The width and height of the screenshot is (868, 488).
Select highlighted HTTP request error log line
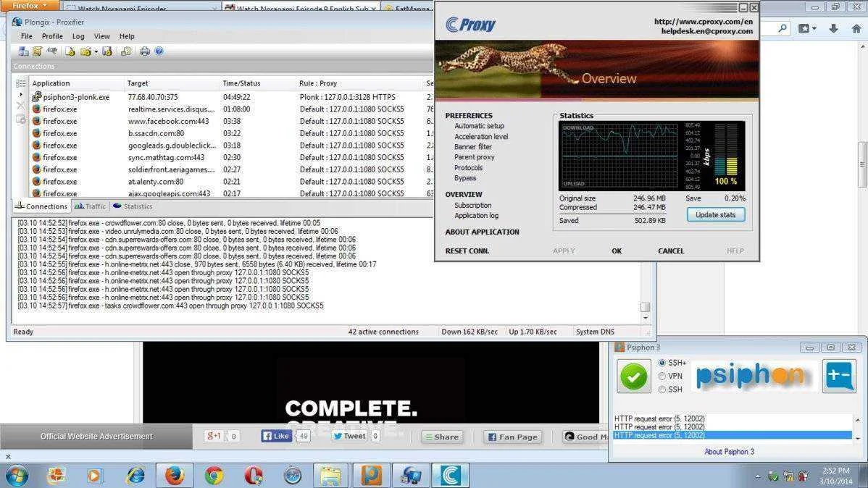point(733,435)
